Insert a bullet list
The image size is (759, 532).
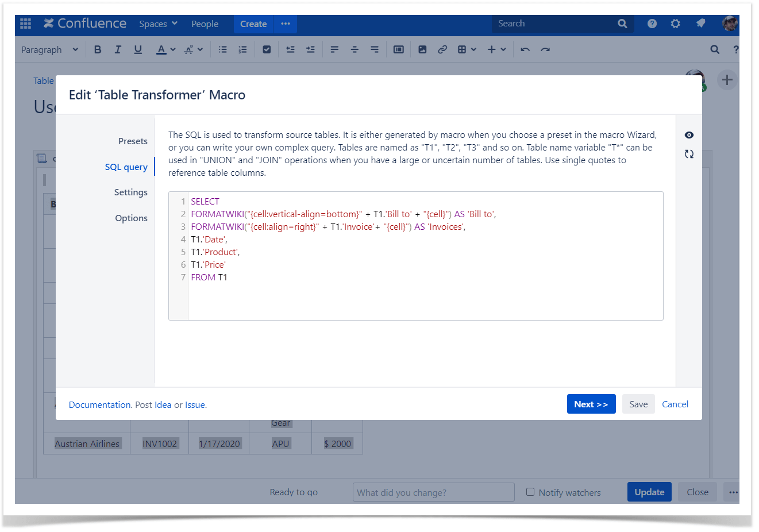click(223, 49)
